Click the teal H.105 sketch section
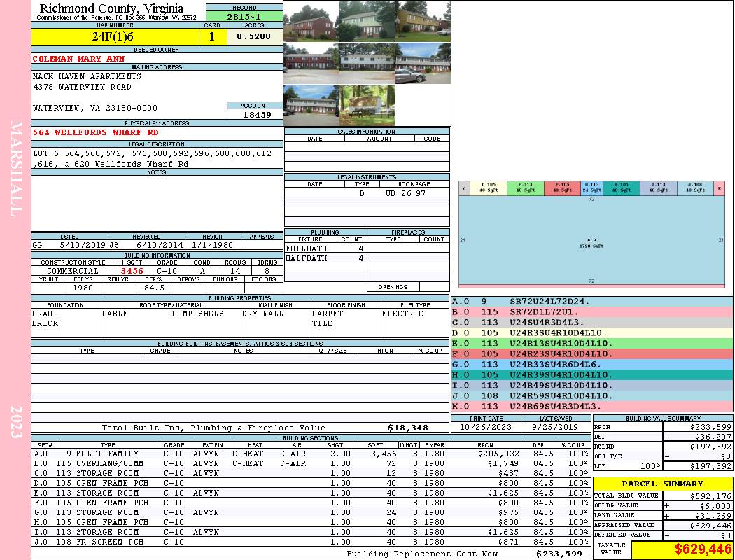This screenshot has width=735, height=560. tap(621, 188)
